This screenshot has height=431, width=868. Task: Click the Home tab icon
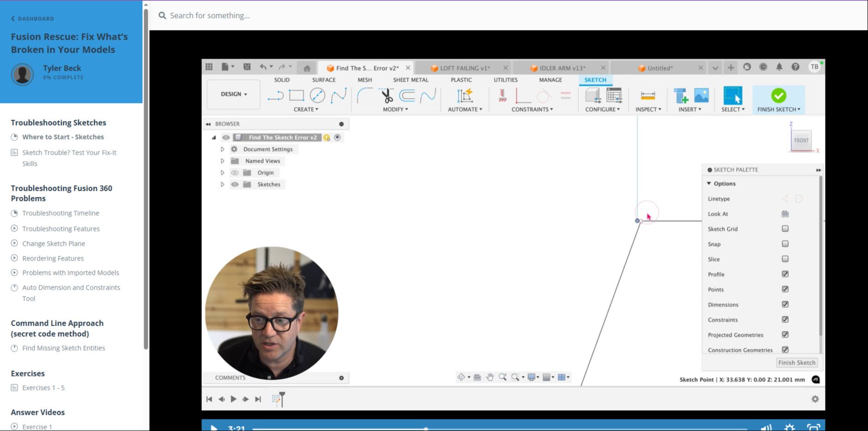coord(307,68)
